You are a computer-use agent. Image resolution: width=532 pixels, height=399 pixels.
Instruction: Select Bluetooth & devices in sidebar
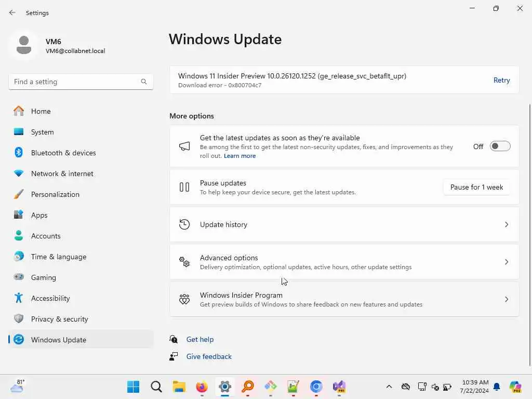tap(81, 152)
